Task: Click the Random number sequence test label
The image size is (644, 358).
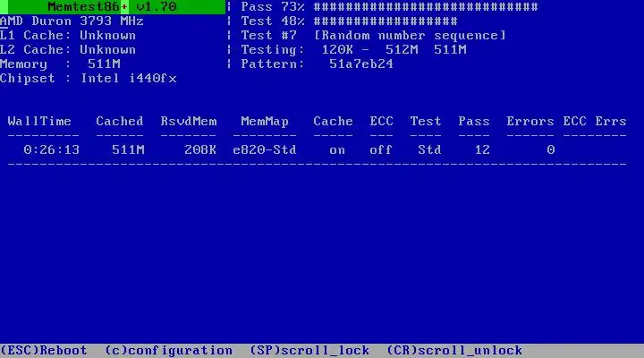Action: point(410,35)
